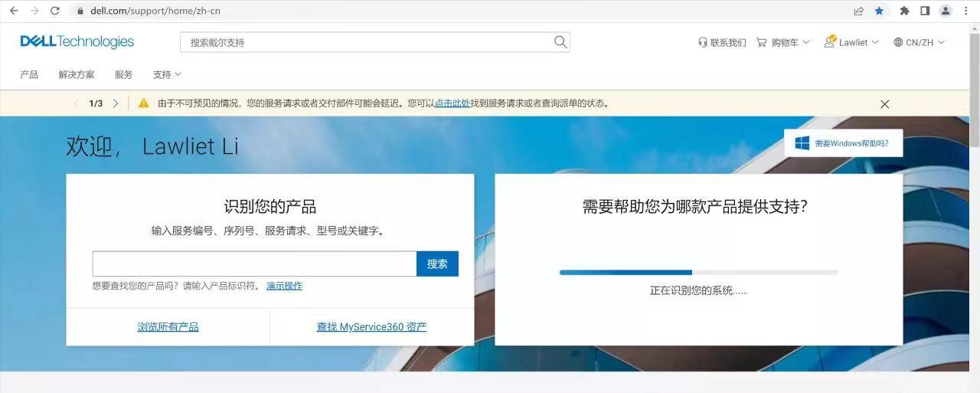Click the magnifier icon in Dell search box
This screenshot has width=980, height=393.
(x=560, y=42)
